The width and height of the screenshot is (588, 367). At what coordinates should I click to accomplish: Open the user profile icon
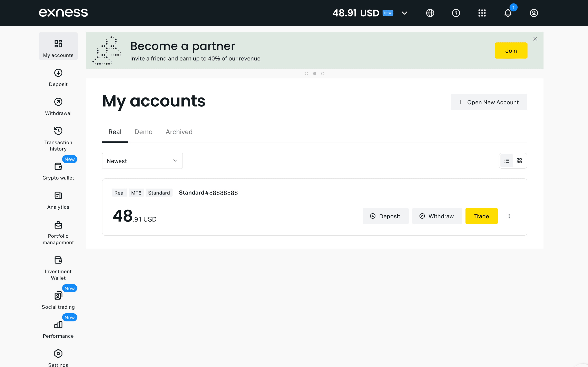[x=533, y=13]
